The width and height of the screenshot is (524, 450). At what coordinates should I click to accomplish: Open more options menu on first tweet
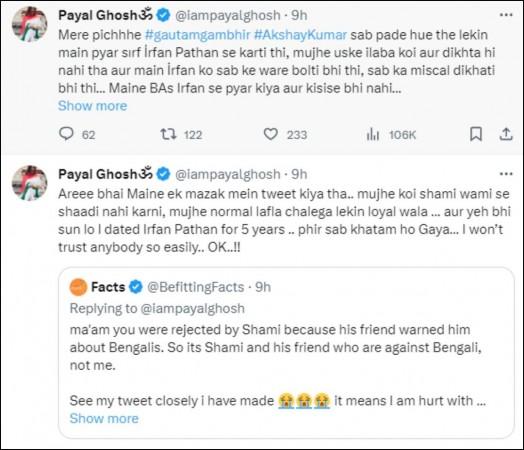(x=506, y=15)
